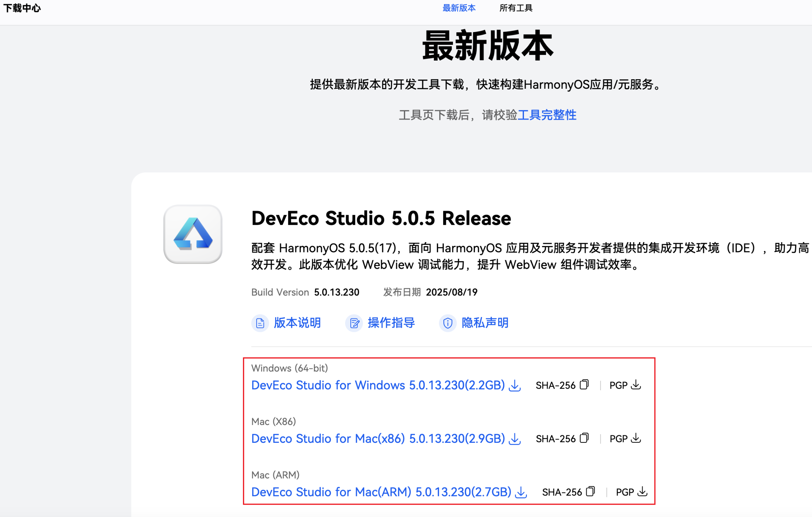Download DevEco Studio for Mac(ARM) 5.0.13.230
812x517 pixels.
pos(381,492)
